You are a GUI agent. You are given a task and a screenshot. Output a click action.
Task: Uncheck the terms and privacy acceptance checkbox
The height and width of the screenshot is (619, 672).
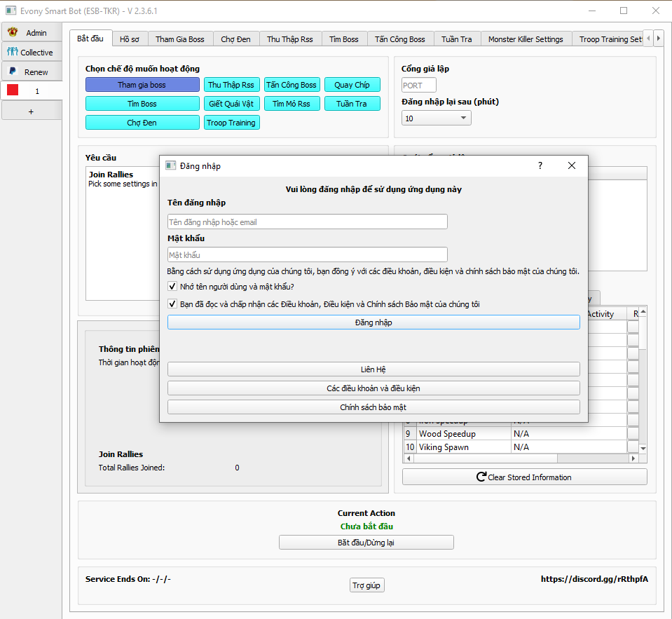point(172,304)
